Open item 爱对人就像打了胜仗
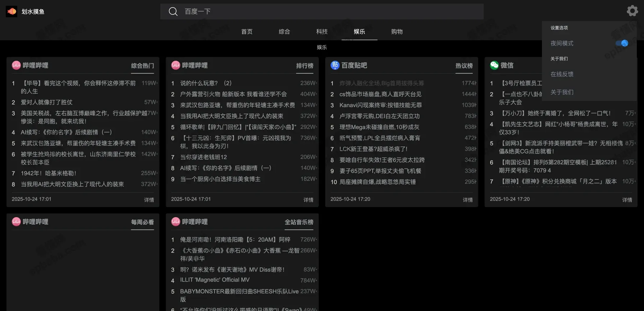The image size is (644, 311). point(47,102)
